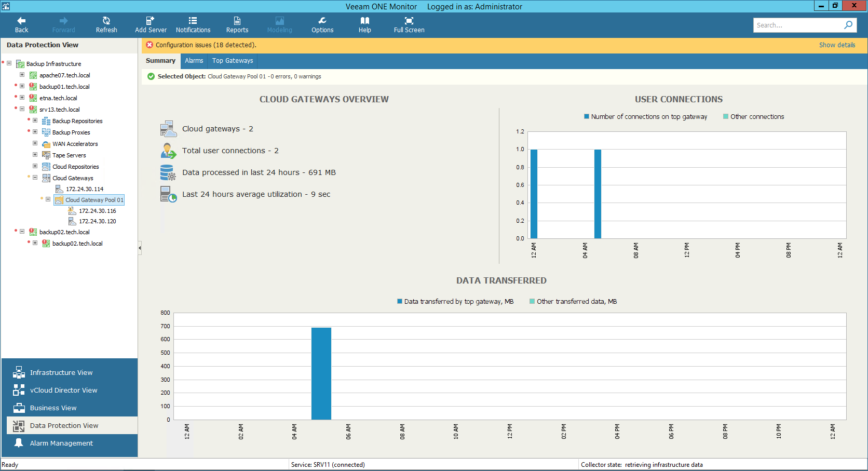This screenshot has height=471, width=868.
Task: Click the disabled Modeling toolbar button
Action: [279, 24]
